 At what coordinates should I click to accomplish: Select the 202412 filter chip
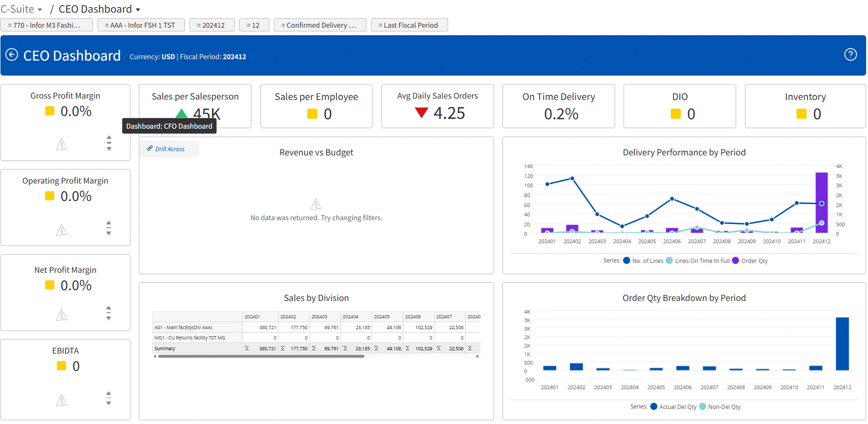point(212,25)
